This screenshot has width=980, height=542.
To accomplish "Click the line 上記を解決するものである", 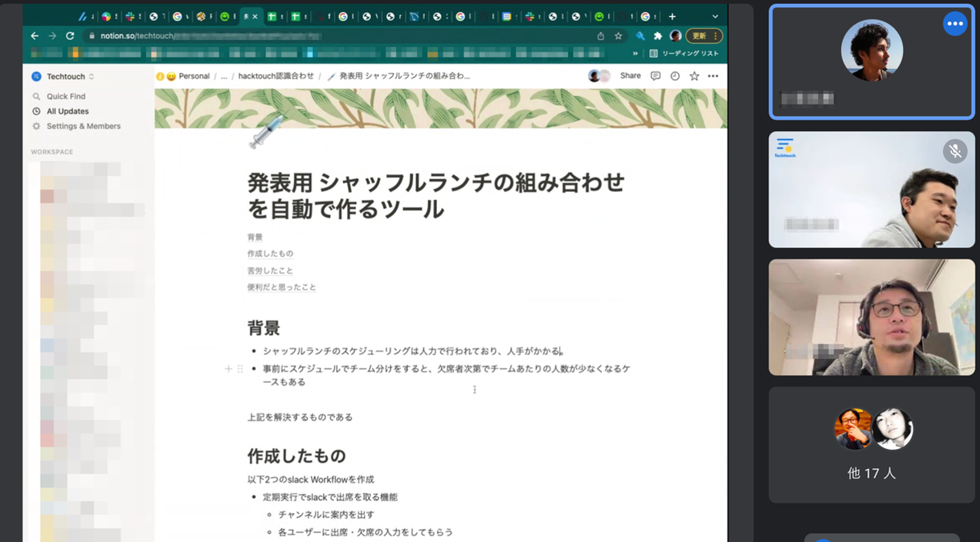I will tap(300, 418).
